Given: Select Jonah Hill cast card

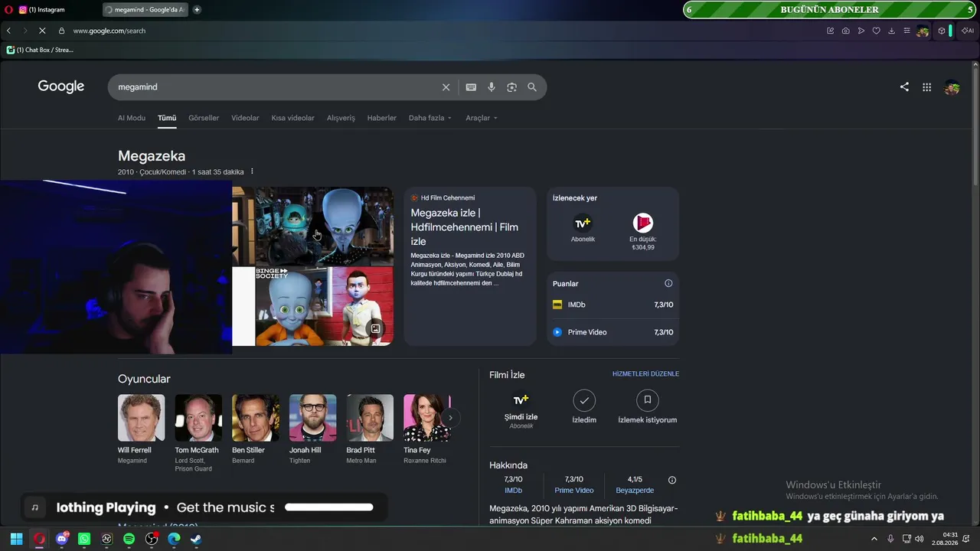Looking at the screenshot, I should pos(312,429).
